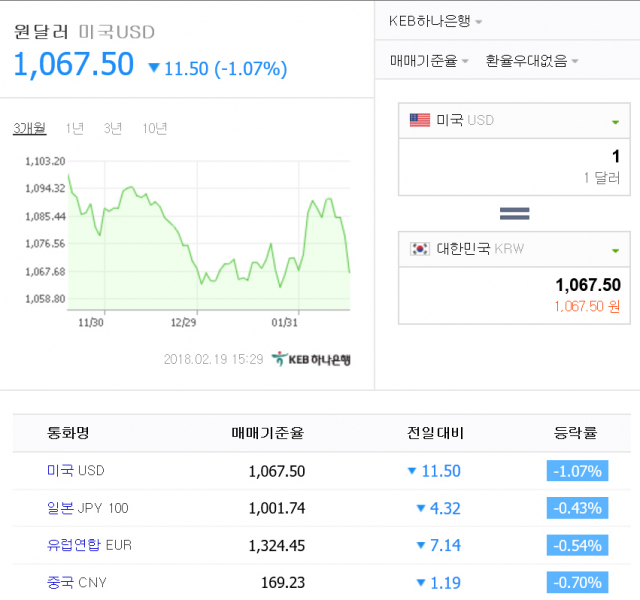Switch chart to 3년 period
This screenshot has height=600, width=640.
point(113,129)
